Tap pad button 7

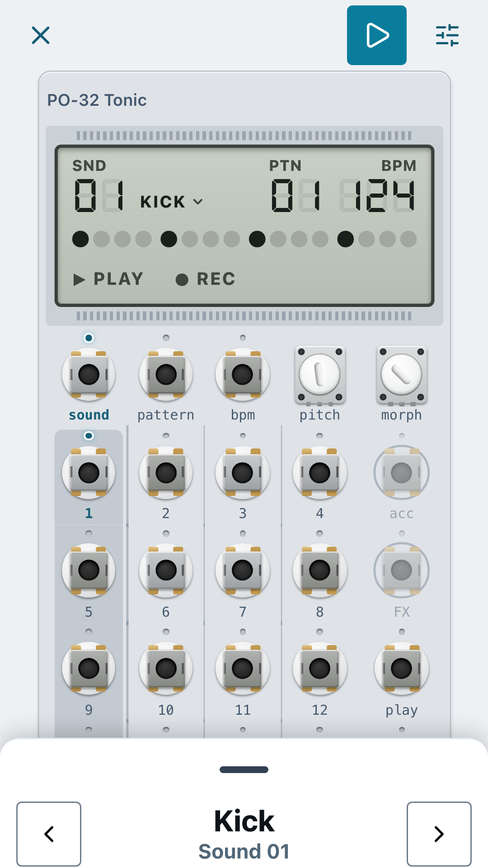point(243,571)
